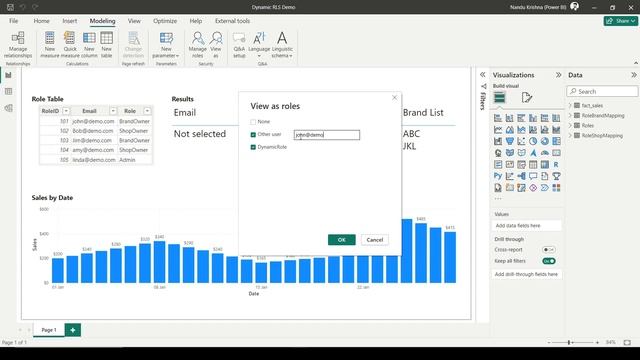Pick the R script visual

coord(556,164)
